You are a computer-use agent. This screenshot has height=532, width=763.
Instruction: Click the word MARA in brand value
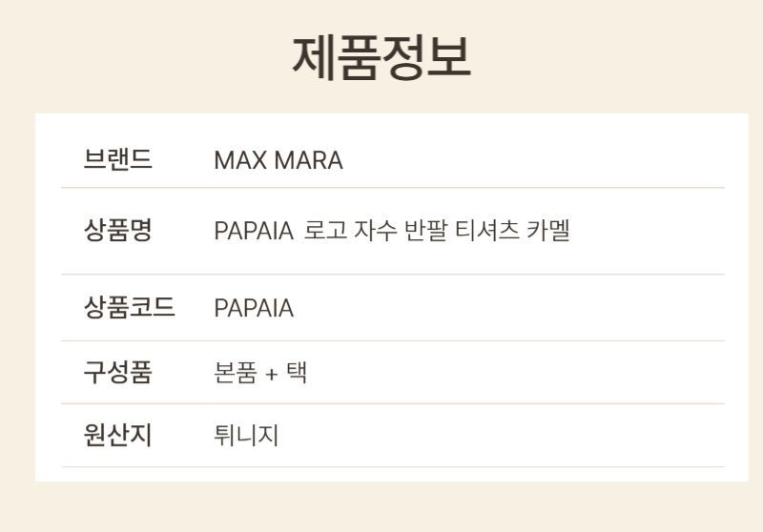pyautogui.click(x=308, y=160)
